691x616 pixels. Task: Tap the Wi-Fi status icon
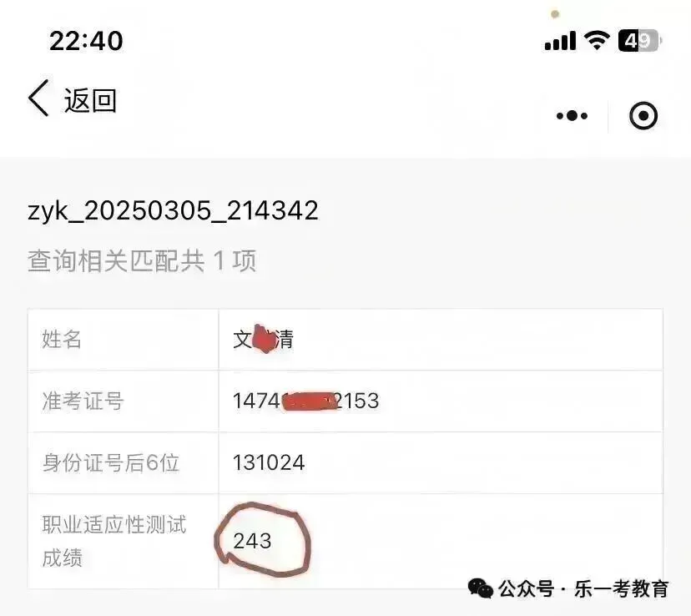(x=596, y=41)
